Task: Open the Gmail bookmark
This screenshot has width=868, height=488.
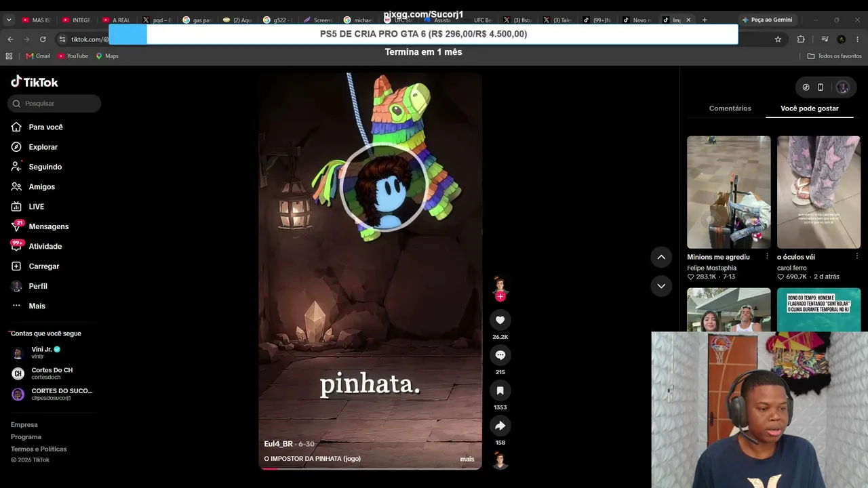Action: [x=38, y=56]
